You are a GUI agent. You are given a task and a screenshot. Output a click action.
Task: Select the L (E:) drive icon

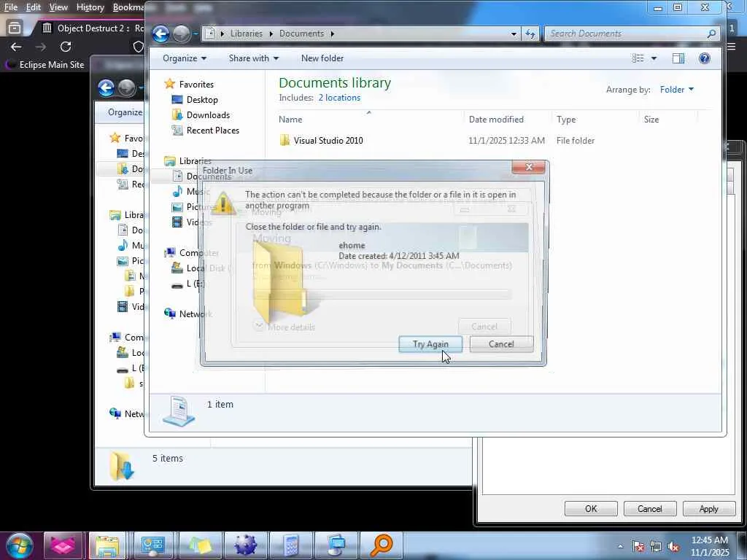coord(177,285)
